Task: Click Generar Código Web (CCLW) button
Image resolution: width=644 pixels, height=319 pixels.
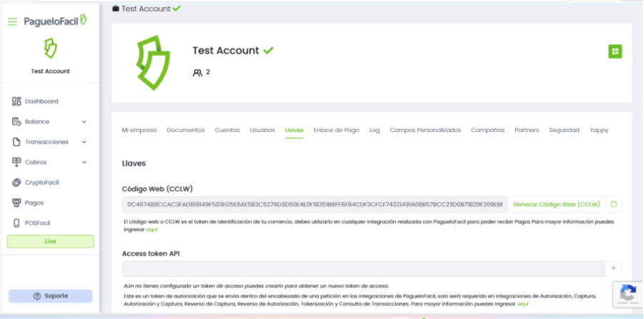Action: point(556,205)
